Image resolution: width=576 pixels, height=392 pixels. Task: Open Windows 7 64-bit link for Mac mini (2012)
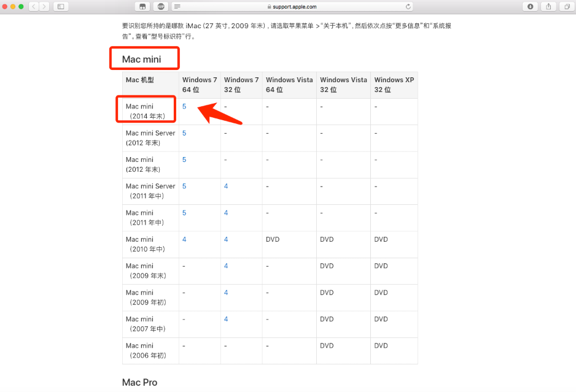pos(184,159)
